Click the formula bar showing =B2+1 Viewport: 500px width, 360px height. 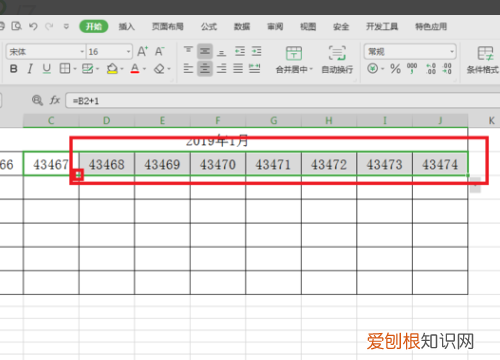point(283,100)
